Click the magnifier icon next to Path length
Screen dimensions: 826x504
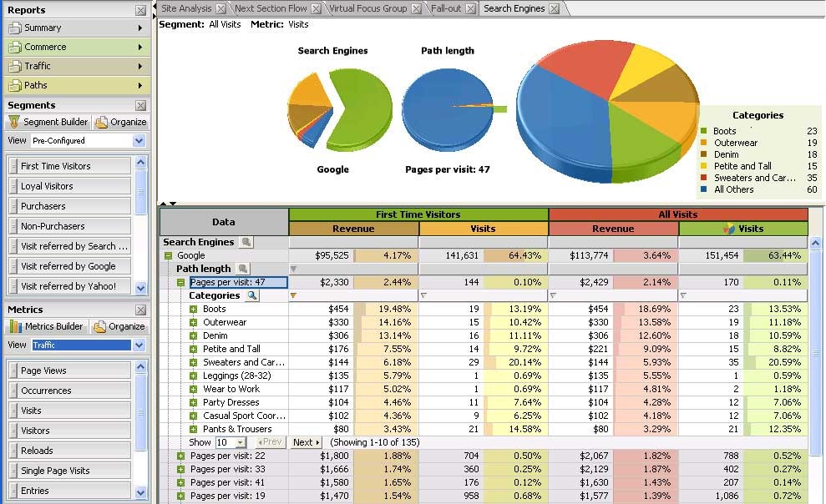tap(242, 269)
